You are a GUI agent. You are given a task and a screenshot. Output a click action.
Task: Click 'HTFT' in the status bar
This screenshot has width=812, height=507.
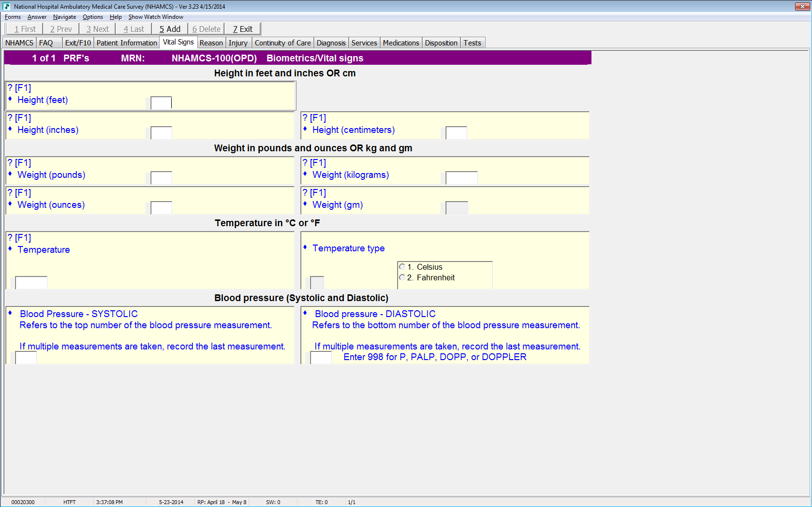coord(69,502)
